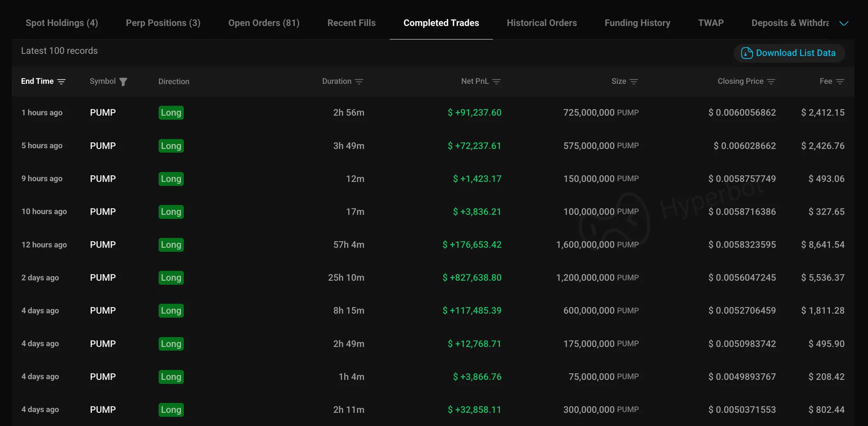This screenshot has height=426, width=868.
Task: Sort by Closing Price column icon
Action: pos(771,82)
